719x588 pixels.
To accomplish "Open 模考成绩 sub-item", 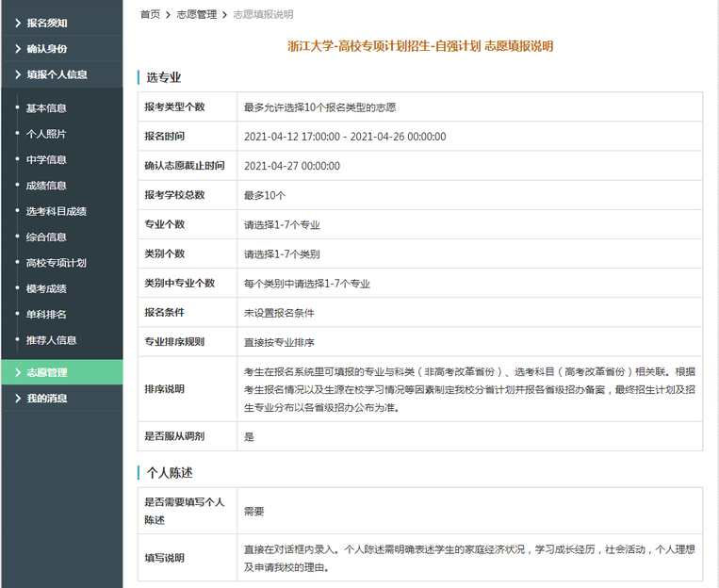I will click(x=46, y=288).
